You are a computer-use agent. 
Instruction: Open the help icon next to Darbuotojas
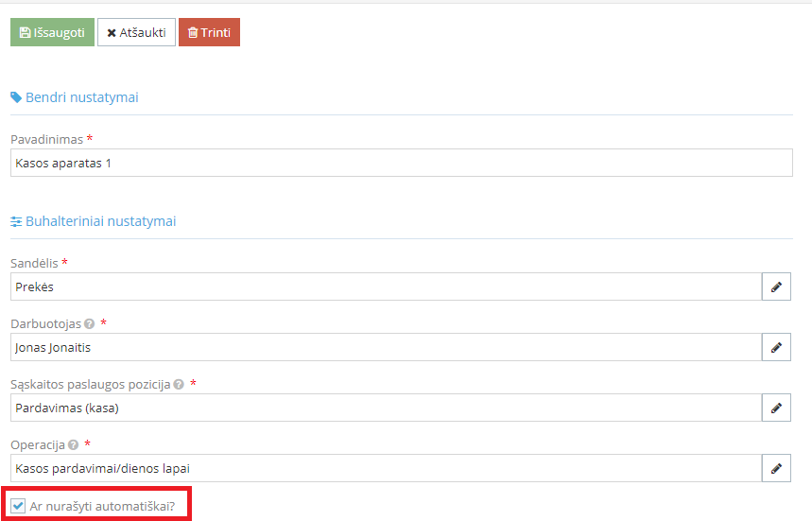pyautogui.click(x=90, y=323)
